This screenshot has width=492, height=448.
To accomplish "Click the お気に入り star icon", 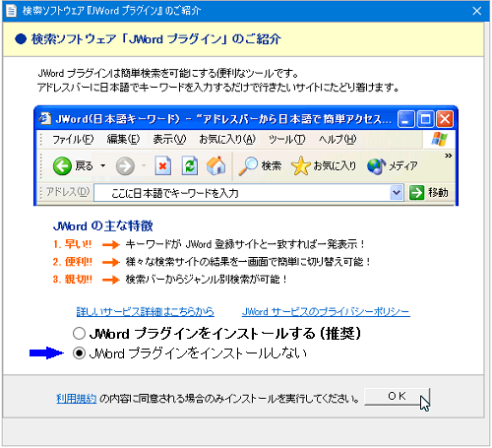I will pos(300,165).
